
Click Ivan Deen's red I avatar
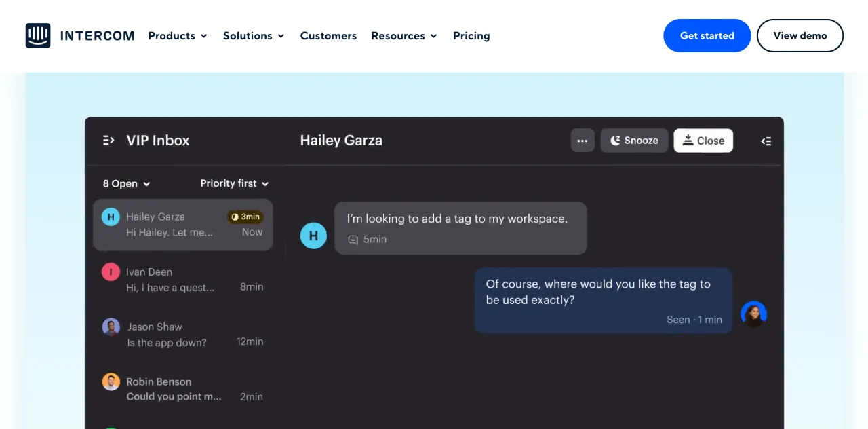111,272
